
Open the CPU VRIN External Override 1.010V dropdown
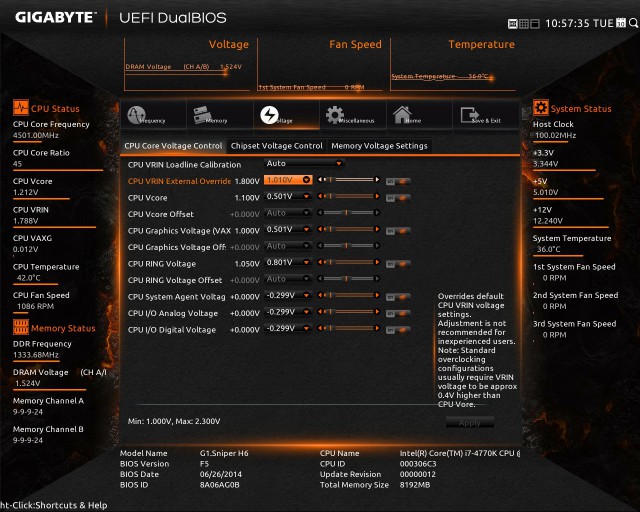tap(288, 180)
